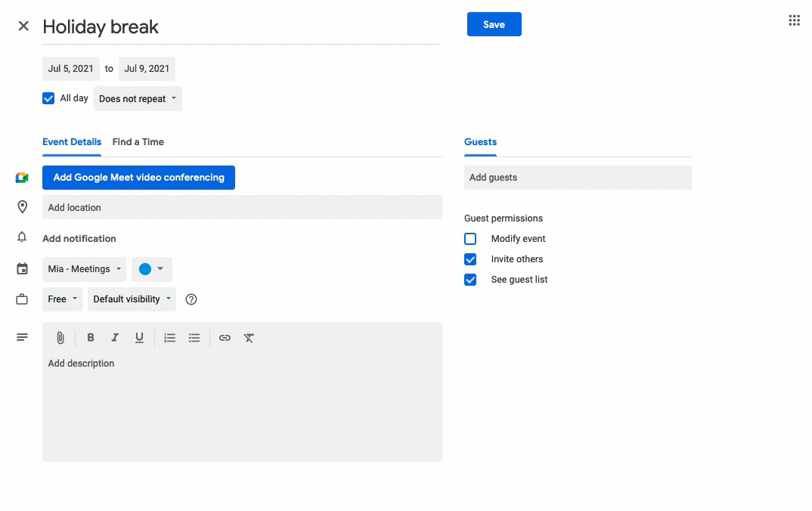This screenshot has width=812, height=511.
Task: Uncheck the All day checkbox
Action: coord(48,98)
